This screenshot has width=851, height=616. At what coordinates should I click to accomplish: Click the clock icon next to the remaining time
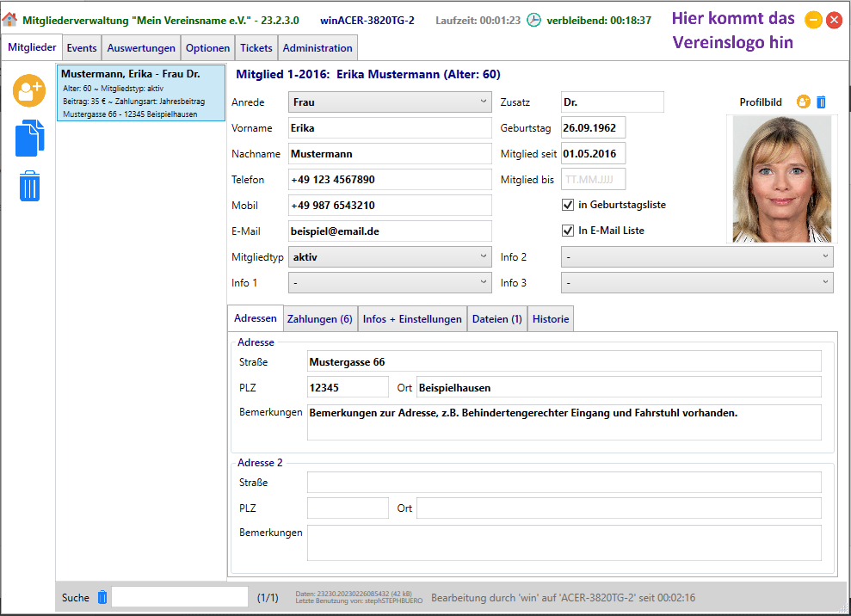[533, 20]
